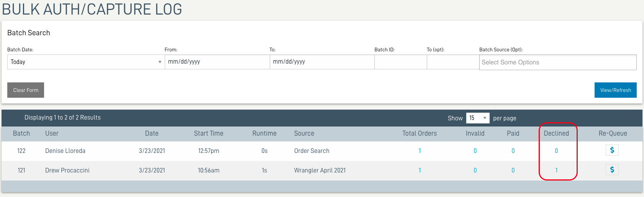Open the Batch Date dropdown showing Today
The height and width of the screenshot is (197, 644).
86,62
